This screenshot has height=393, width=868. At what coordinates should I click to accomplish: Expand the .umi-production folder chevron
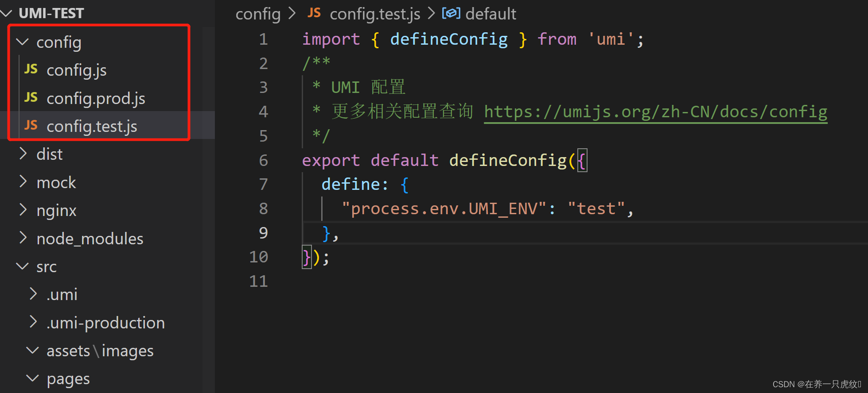click(x=33, y=322)
